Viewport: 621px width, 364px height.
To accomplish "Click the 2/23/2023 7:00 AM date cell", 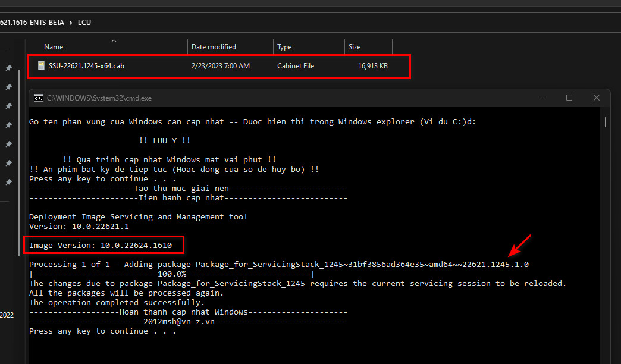I will point(221,66).
